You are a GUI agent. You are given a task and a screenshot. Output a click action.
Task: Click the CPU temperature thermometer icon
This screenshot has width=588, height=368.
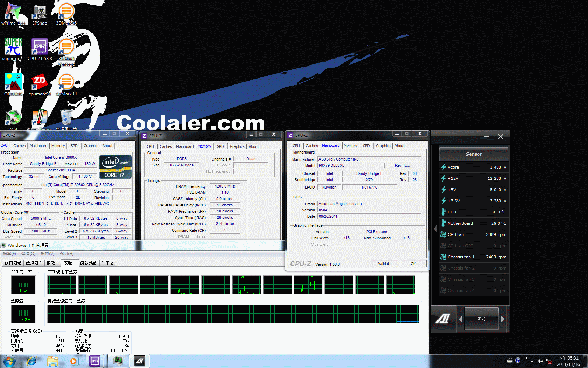coord(443,212)
